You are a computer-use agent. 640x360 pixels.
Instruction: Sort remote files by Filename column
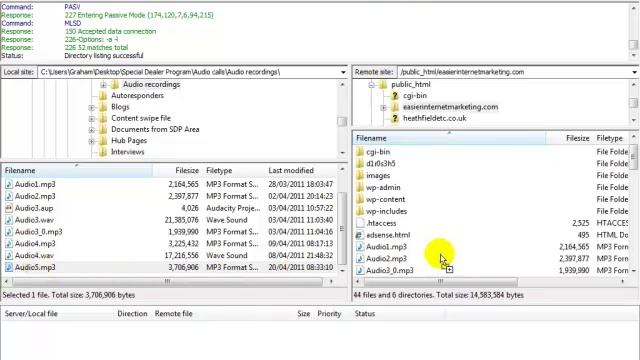click(x=449, y=138)
